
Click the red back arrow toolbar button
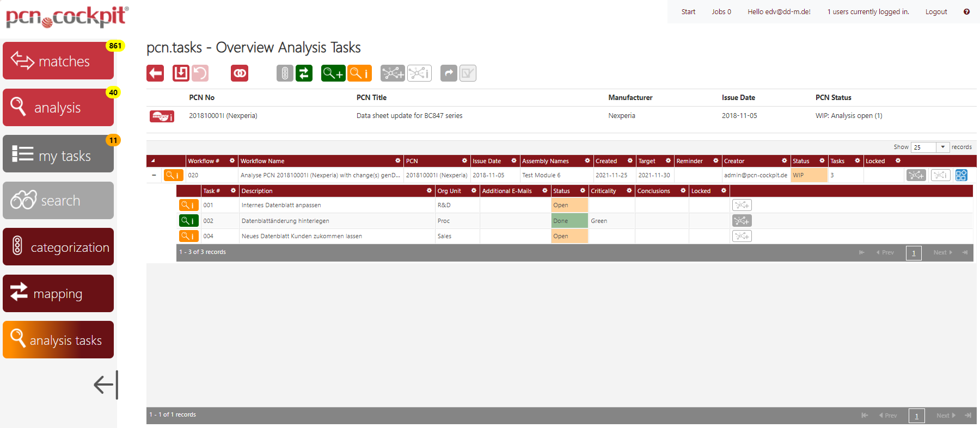(155, 73)
